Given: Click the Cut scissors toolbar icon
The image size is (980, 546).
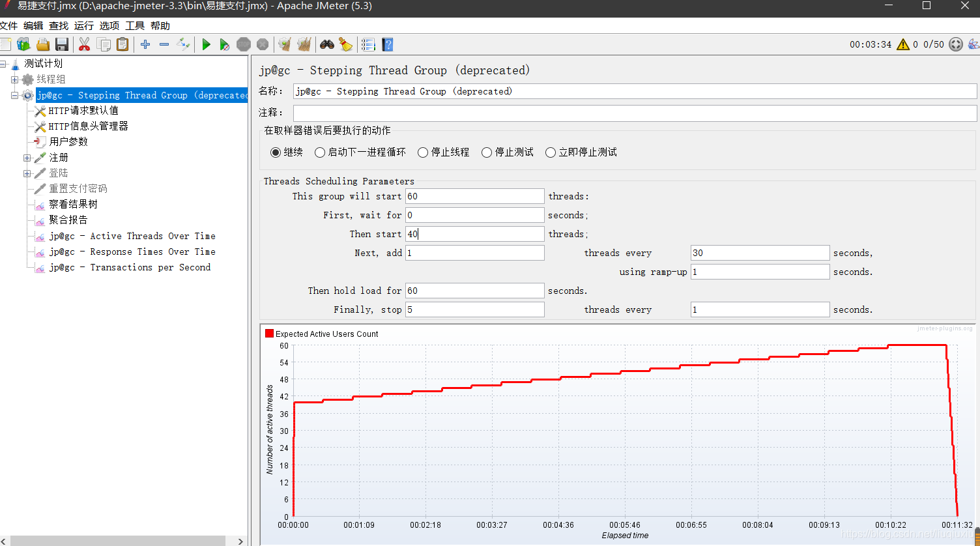Looking at the screenshot, I should point(84,44).
